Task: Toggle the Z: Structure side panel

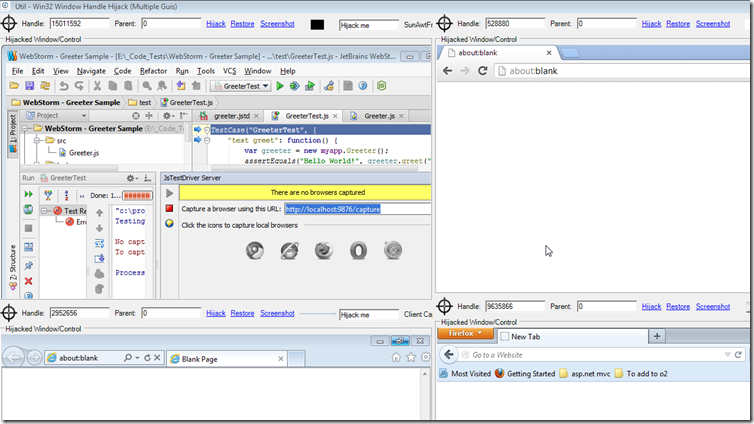Action: click(13, 267)
